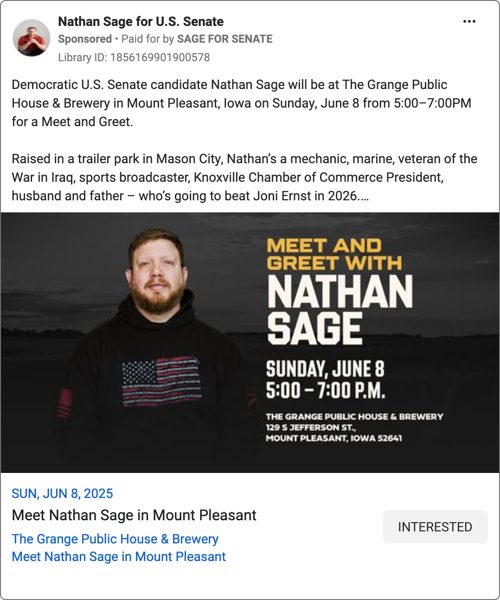
Task: Click the MEET AND GREET WITH yellow heading
Action: pyautogui.click(x=334, y=254)
